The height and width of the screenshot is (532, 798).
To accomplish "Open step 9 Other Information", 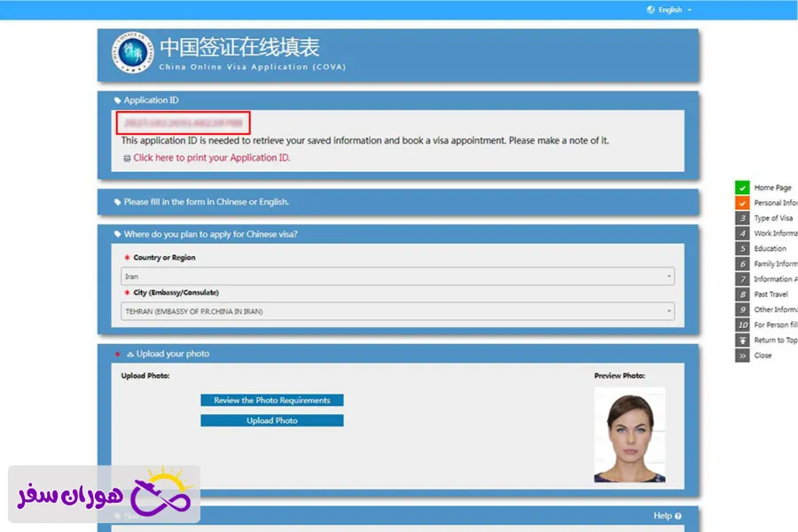I will point(742,309).
